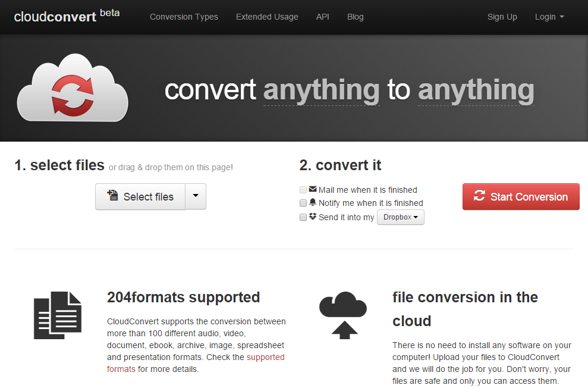Open Conversion Types page
The height and width of the screenshot is (388, 588).
click(x=184, y=17)
